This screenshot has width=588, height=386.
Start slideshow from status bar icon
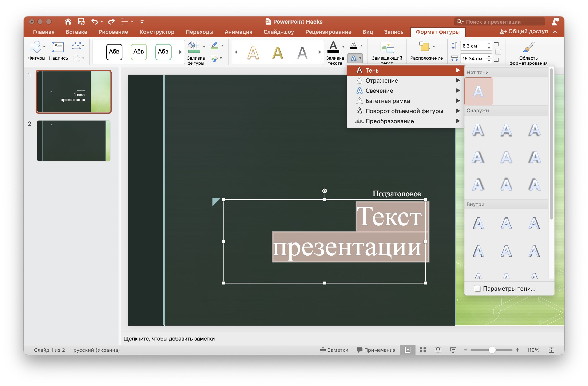[x=453, y=350]
